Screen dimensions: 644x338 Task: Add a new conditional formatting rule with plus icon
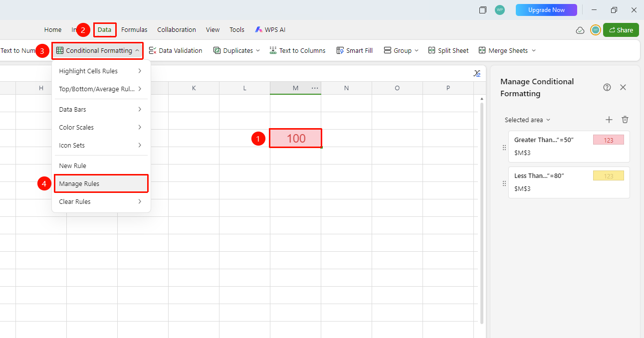609,120
